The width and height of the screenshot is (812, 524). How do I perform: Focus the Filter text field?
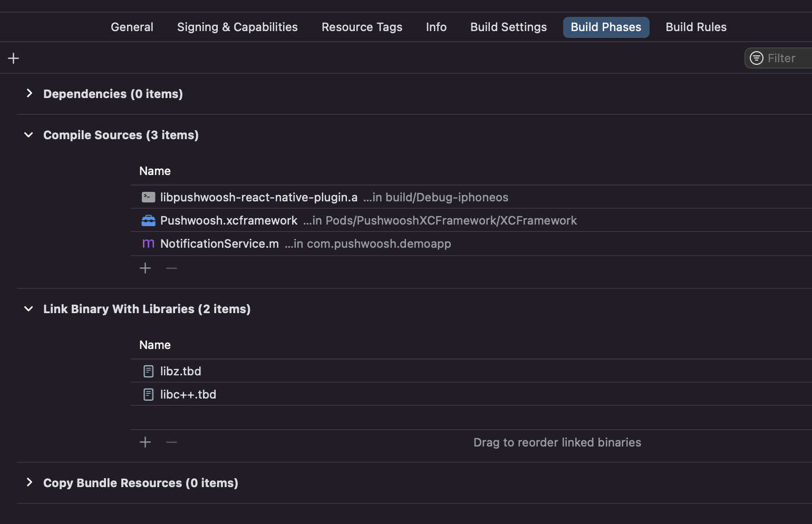click(x=786, y=58)
